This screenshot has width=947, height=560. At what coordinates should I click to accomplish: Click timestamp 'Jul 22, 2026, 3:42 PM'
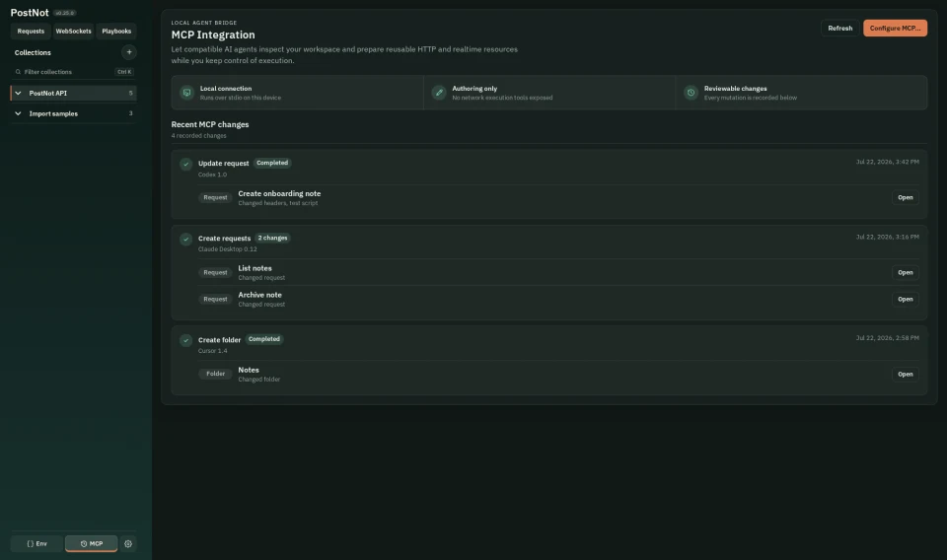[887, 162]
